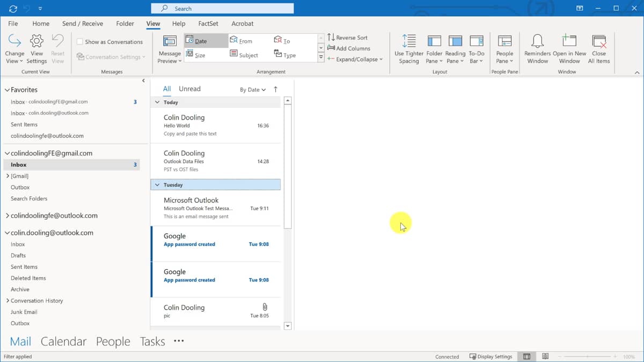The image size is (644, 362).
Task: Expand the colindoolingfe@outlook.com account
Action: point(8,216)
